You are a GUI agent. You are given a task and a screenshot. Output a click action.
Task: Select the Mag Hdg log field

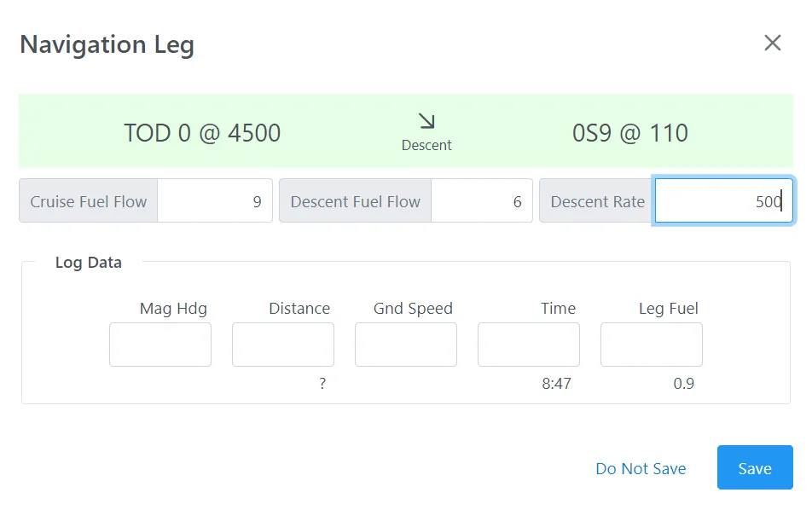click(160, 345)
